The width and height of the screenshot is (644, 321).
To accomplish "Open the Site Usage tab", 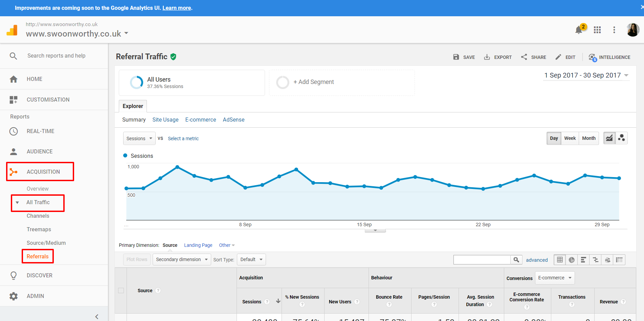I will (165, 120).
